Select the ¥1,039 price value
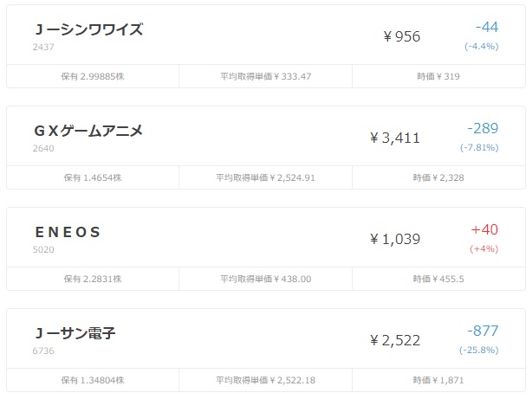This screenshot has height=399, width=532. click(x=395, y=240)
